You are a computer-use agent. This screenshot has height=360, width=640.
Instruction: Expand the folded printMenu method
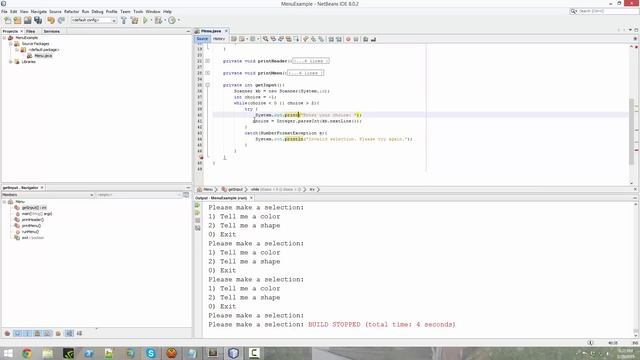coord(207,73)
